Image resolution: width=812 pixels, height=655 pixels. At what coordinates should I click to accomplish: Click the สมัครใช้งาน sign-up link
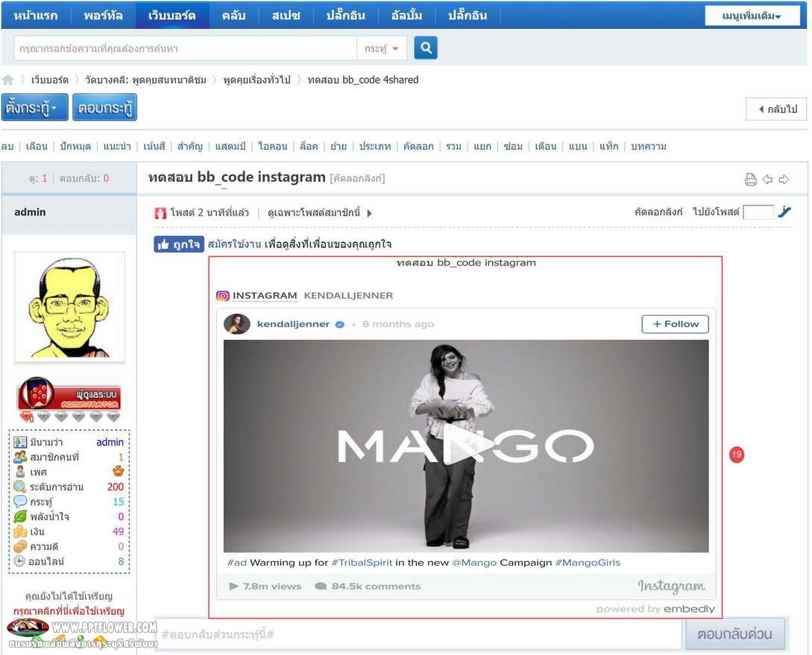[235, 244]
